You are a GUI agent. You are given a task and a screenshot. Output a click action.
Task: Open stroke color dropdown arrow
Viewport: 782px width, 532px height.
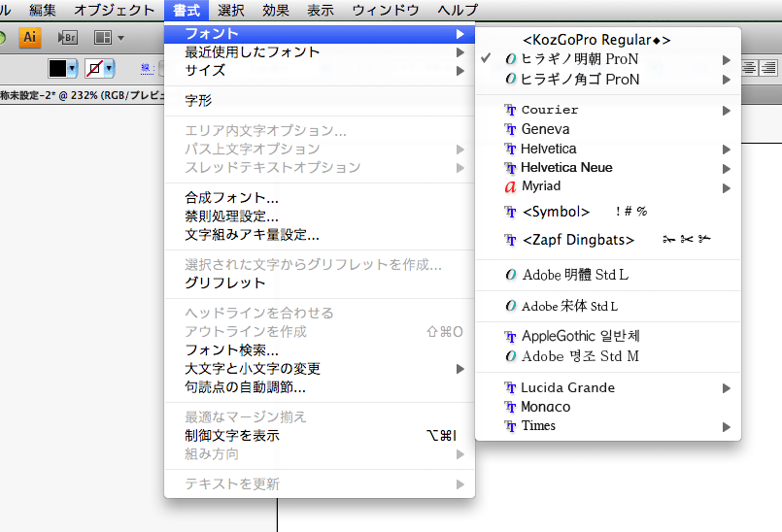(109, 68)
